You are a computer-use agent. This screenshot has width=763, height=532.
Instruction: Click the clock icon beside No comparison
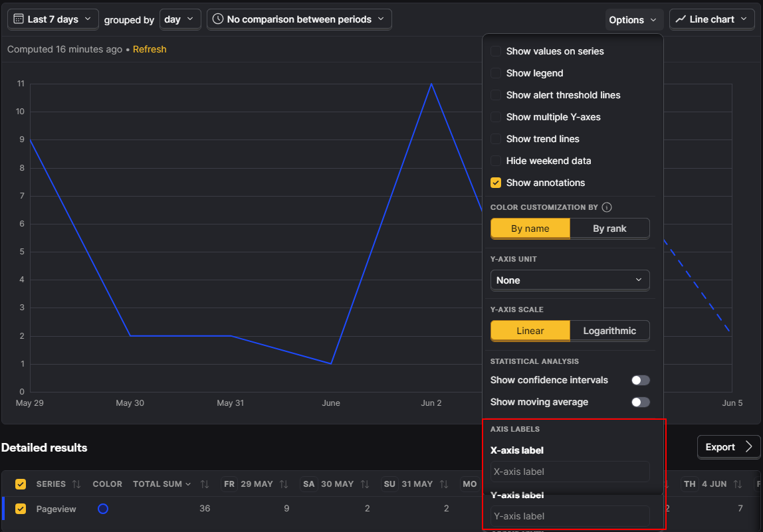click(218, 19)
